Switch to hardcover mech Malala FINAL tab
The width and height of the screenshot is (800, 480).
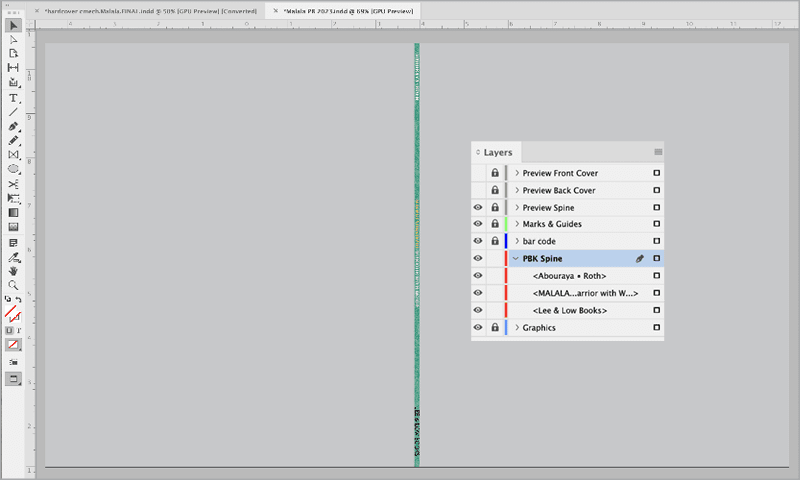tap(151, 11)
